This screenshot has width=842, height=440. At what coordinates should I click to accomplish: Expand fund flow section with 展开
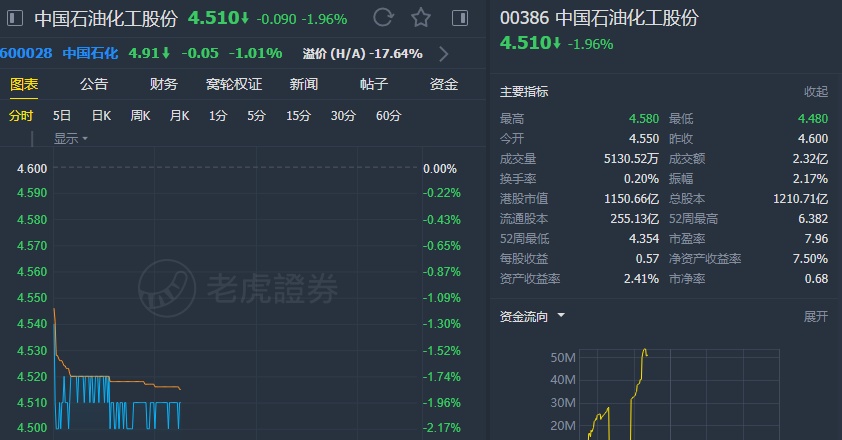(816, 316)
